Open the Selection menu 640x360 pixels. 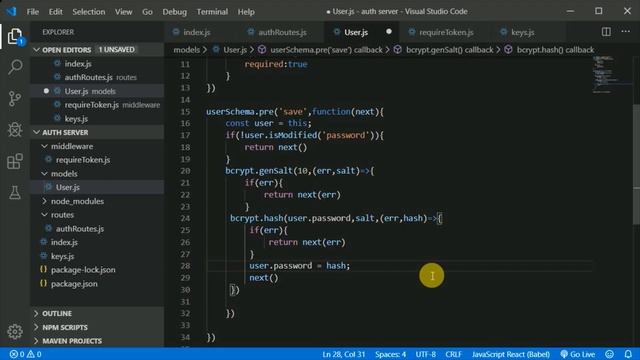pos(89,11)
